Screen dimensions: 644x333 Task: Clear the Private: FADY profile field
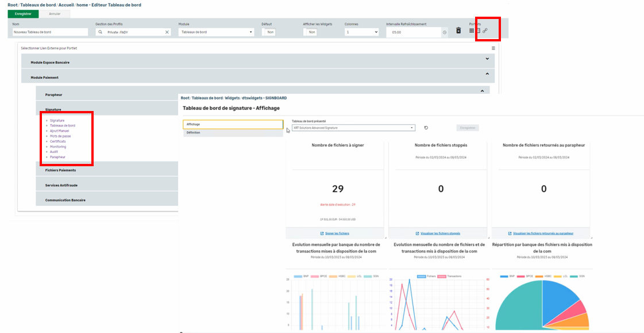[167, 32]
